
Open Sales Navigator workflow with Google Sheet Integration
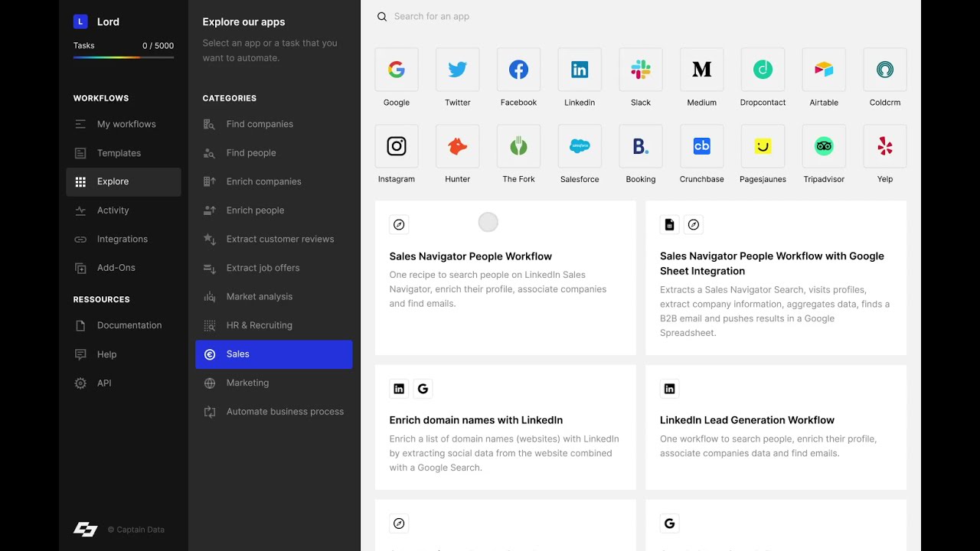point(776,278)
